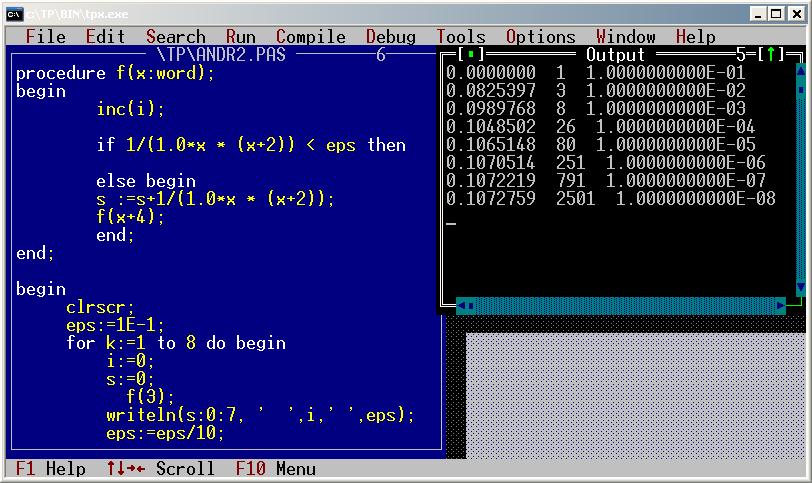Viewport: 812px width, 483px height.
Task: Click F10 Menu in the status bar
Action: click(275, 468)
